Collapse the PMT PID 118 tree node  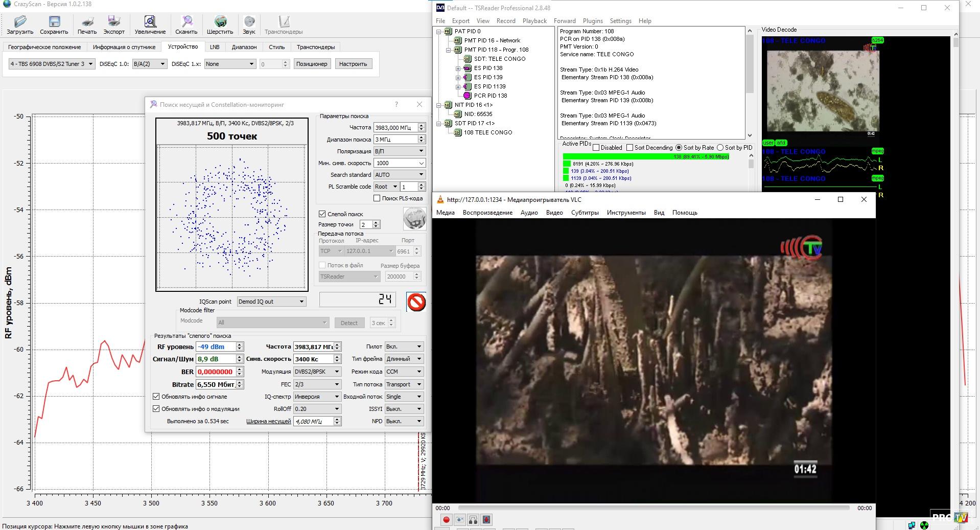[x=449, y=50]
